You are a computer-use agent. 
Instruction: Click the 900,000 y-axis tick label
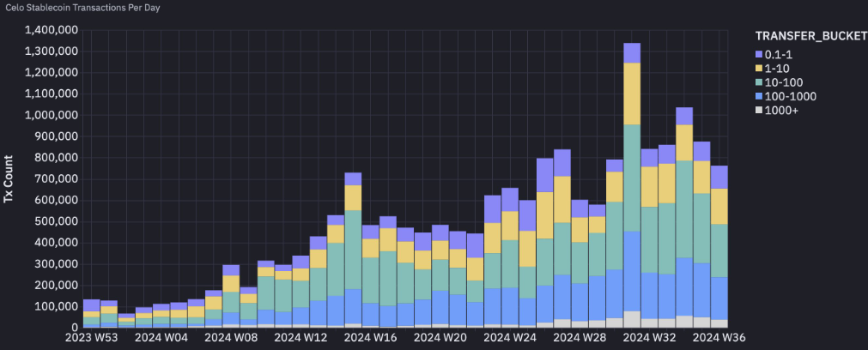(x=58, y=136)
